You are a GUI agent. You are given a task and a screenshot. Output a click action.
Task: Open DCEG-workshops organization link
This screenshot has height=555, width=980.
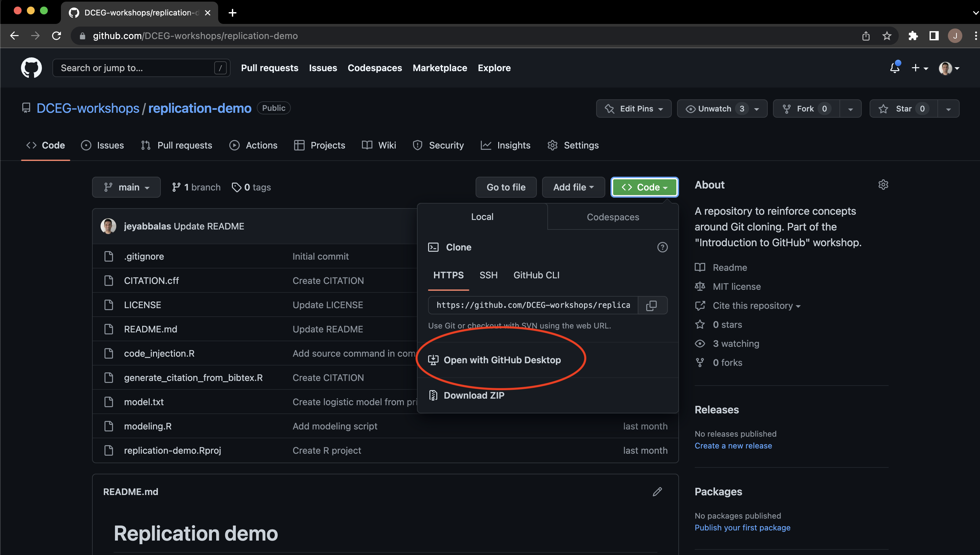tap(88, 108)
